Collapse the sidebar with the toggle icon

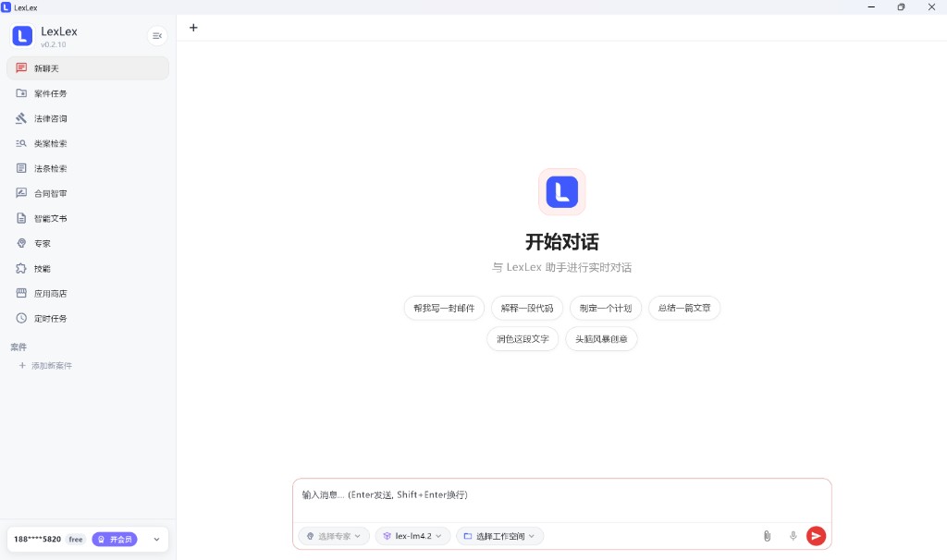[157, 36]
